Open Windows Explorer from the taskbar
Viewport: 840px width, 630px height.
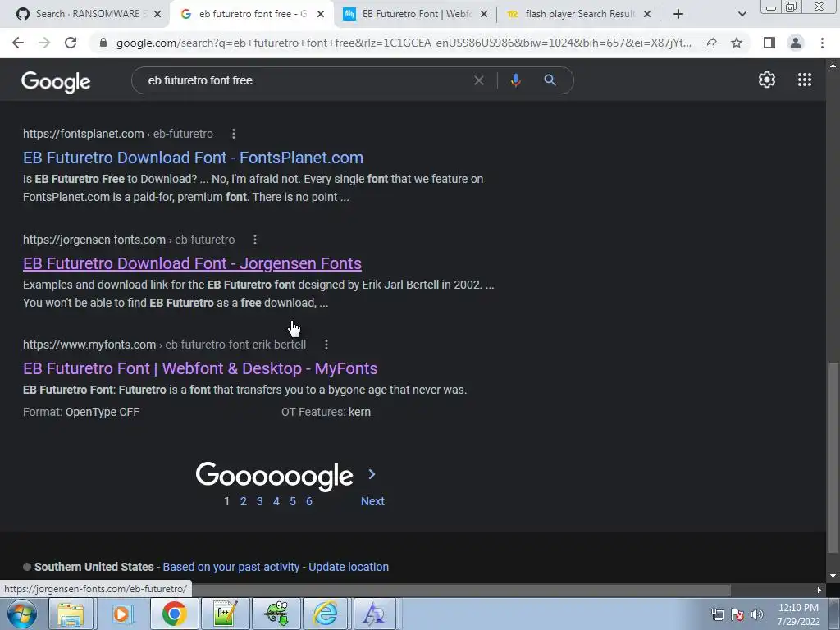click(x=71, y=614)
